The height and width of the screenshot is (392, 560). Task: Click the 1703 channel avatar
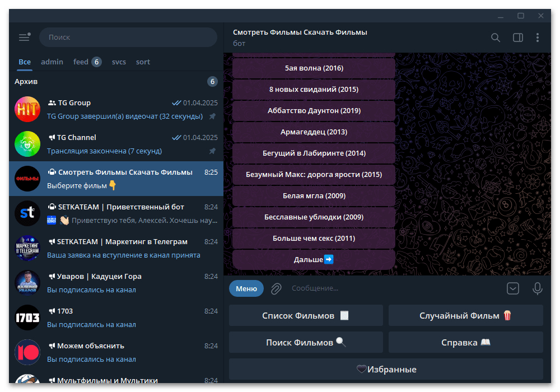(x=27, y=318)
